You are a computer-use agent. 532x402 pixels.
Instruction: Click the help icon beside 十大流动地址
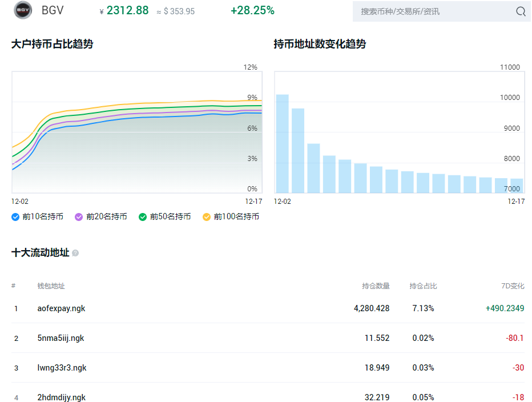coord(75,253)
